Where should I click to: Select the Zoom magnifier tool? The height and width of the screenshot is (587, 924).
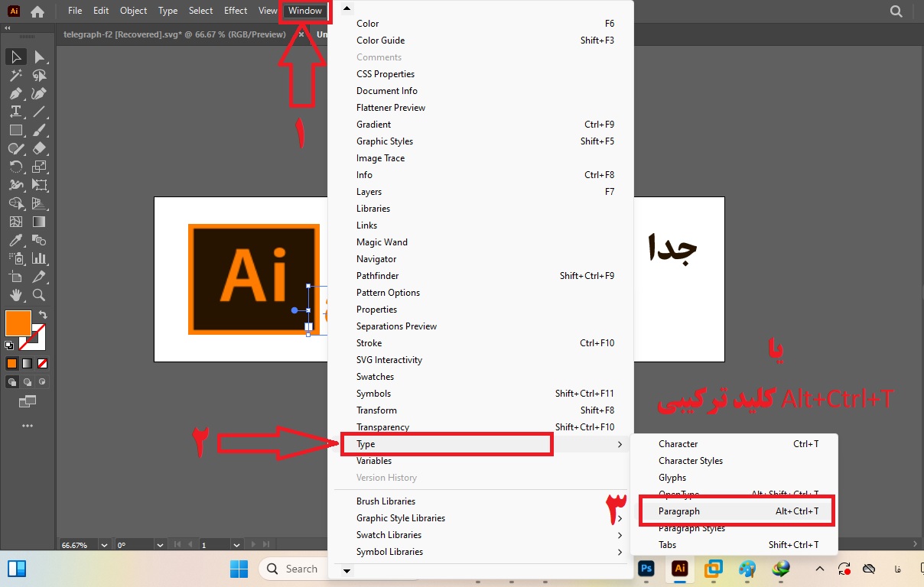(39, 295)
